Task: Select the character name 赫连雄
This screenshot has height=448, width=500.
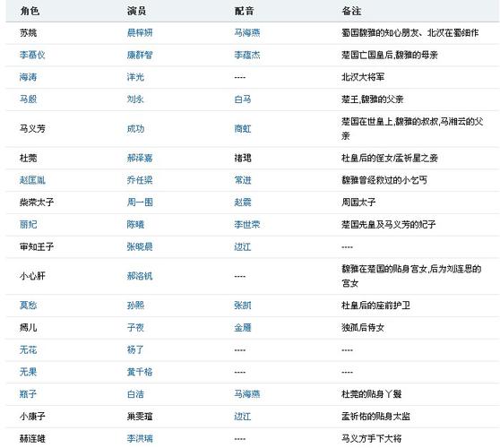Action: point(32,438)
